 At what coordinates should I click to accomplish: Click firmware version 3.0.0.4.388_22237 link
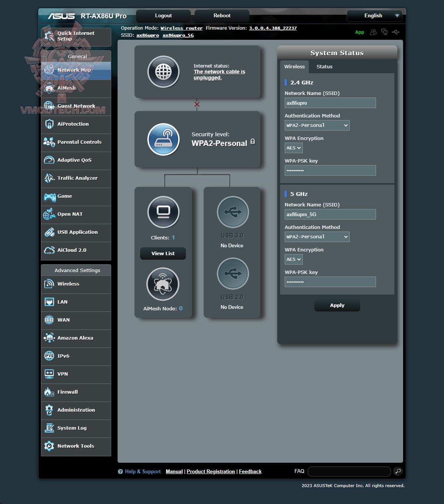[x=273, y=28]
